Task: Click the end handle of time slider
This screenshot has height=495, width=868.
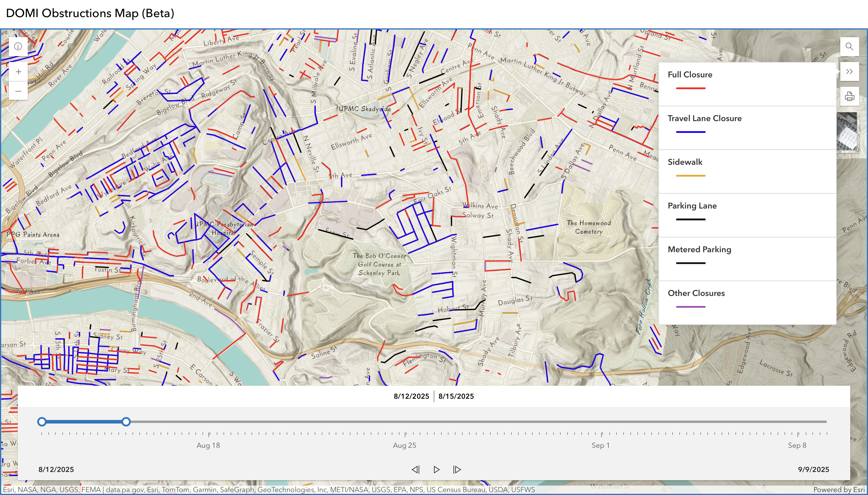Action: pyautogui.click(x=126, y=421)
